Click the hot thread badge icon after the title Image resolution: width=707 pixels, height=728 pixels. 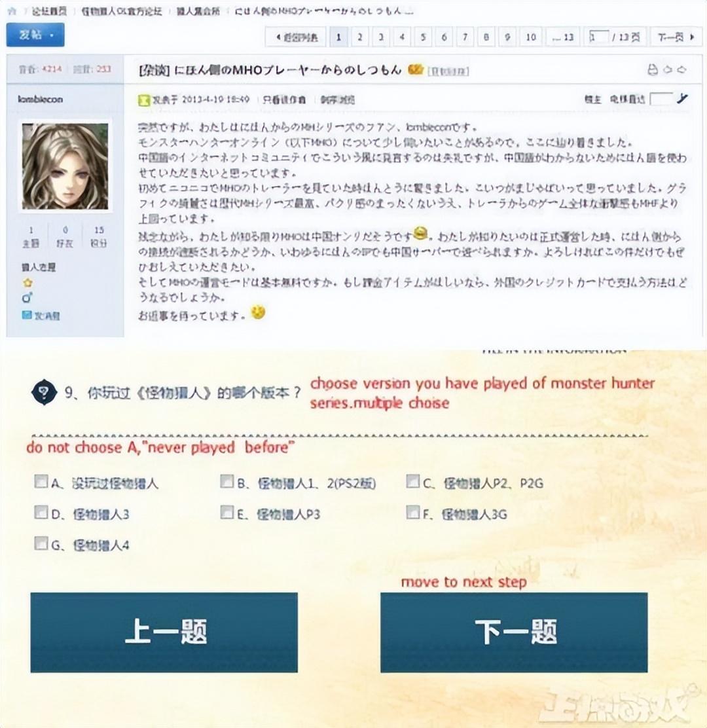click(x=415, y=69)
